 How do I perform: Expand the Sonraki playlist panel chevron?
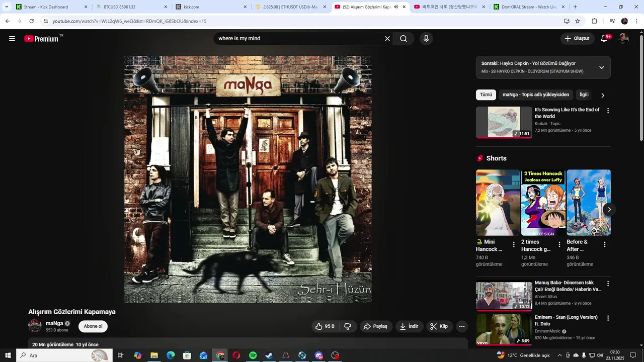pos(601,67)
